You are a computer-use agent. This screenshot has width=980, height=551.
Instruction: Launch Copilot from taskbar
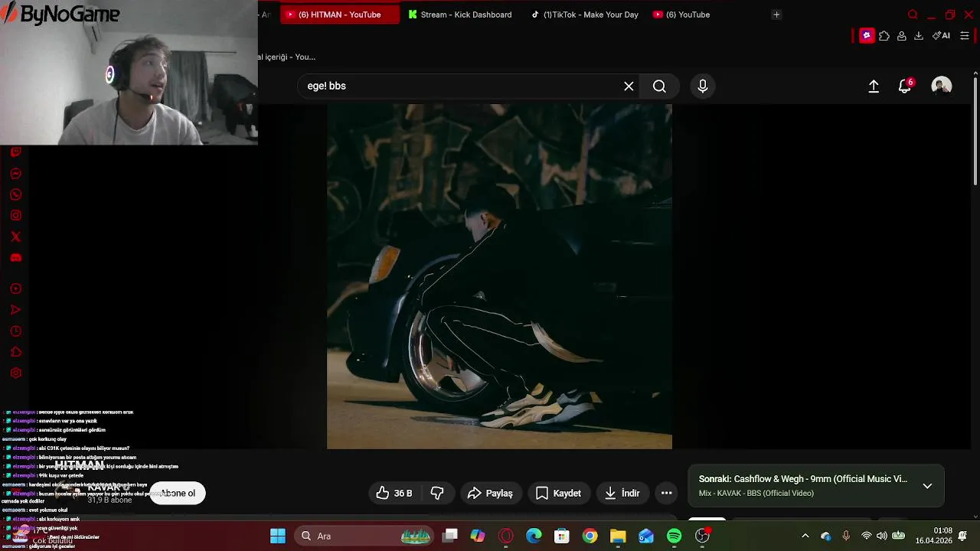[x=478, y=536]
